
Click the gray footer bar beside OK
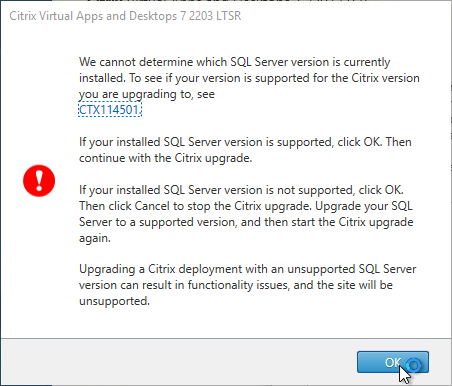[177, 362]
